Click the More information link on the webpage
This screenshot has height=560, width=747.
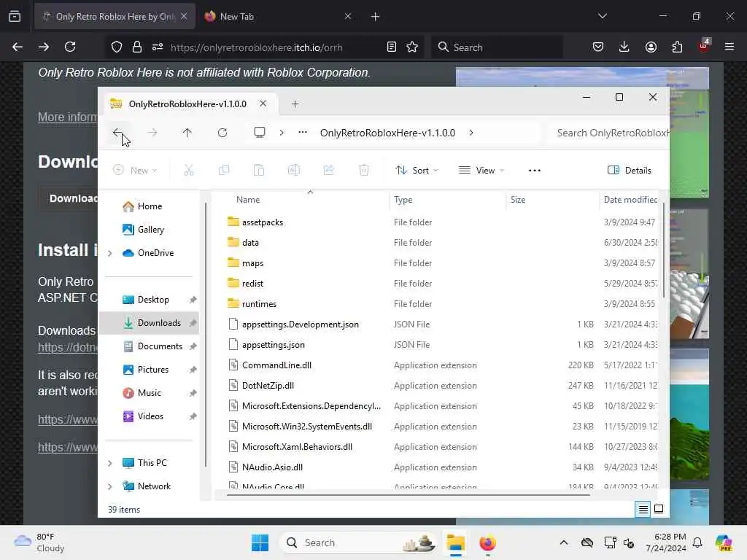click(x=68, y=117)
